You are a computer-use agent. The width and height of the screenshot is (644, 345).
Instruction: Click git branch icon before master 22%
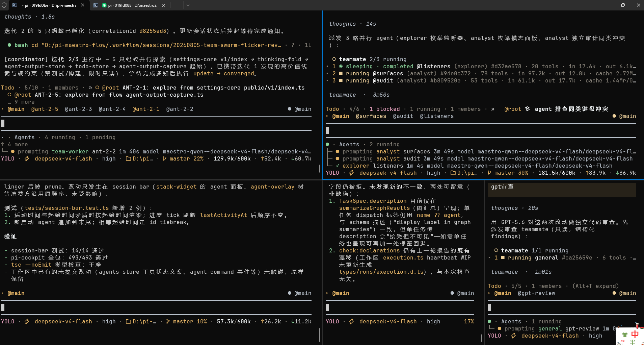[164, 159]
